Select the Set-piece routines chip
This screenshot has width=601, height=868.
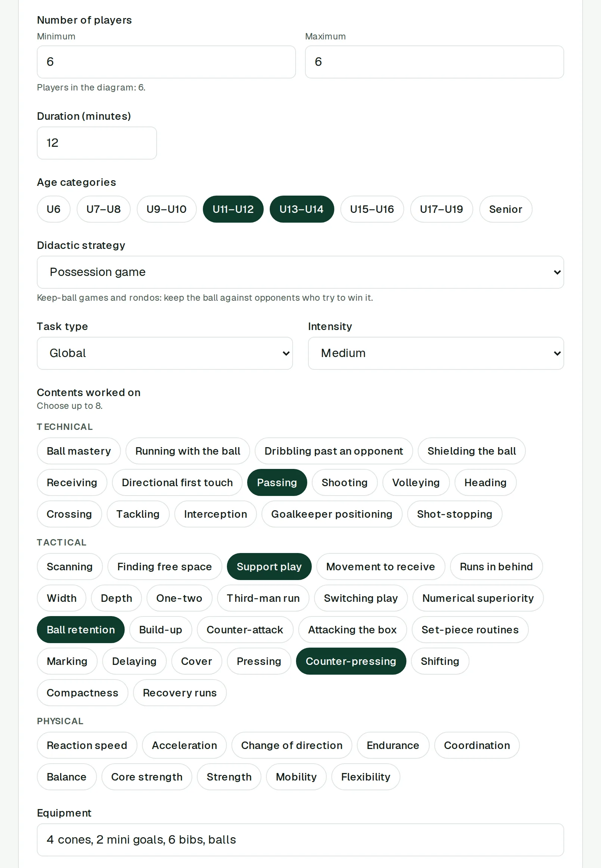470,630
